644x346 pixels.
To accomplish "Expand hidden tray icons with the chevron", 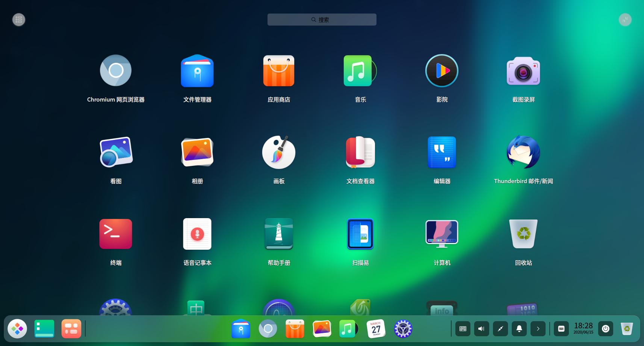I will tap(538, 328).
